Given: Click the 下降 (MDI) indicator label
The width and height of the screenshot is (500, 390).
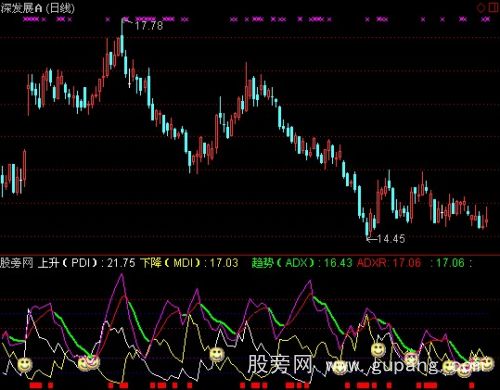Looking at the screenshot, I should pos(171,263).
